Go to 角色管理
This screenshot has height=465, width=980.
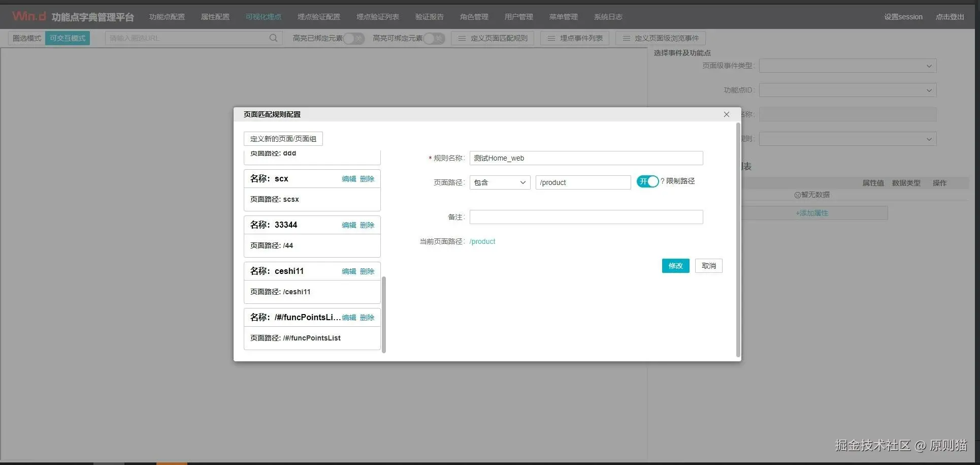[474, 17]
